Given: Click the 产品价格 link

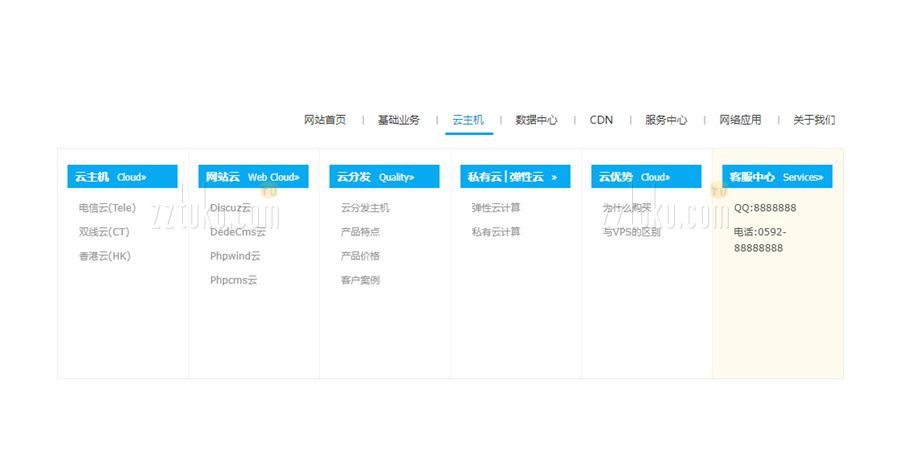Looking at the screenshot, I should [x=360, y=256].
